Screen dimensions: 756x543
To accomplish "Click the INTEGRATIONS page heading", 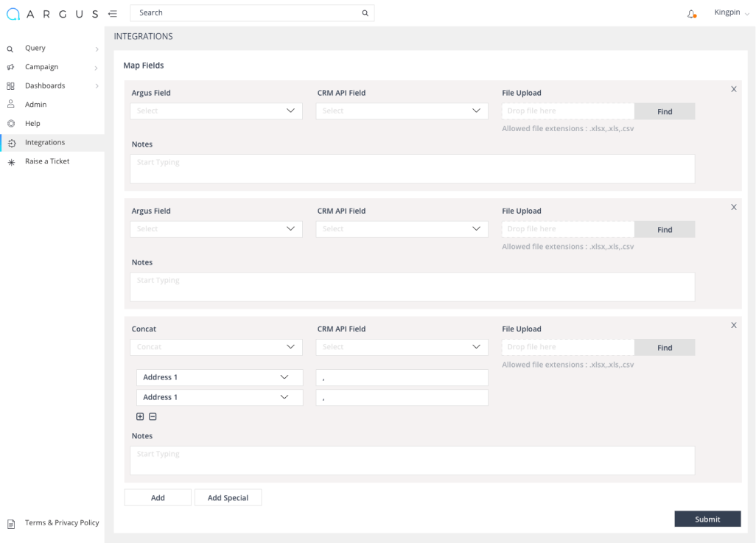I will pos(143,37).
